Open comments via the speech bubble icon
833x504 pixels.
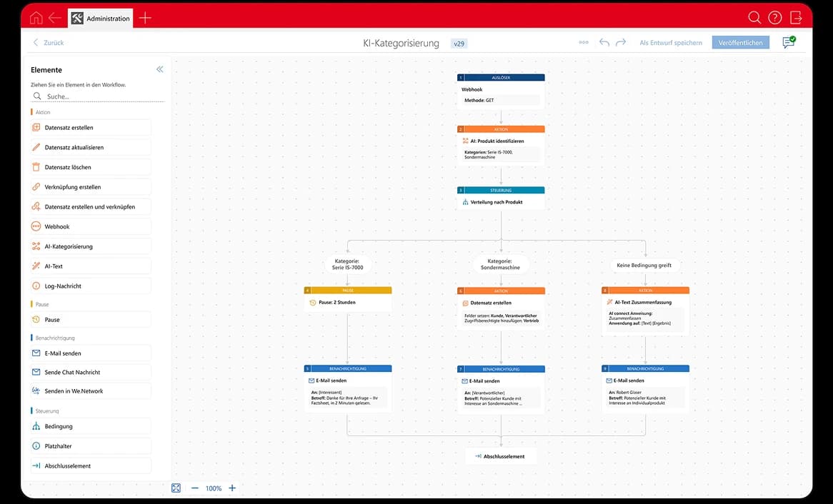coord(788,43)
